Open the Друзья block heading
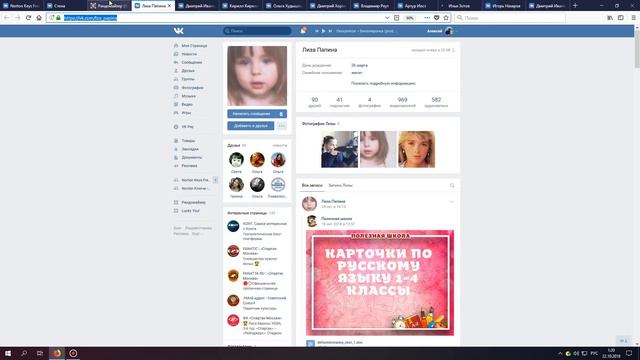Viewport: 640px width, 360px height. point(233,145)
